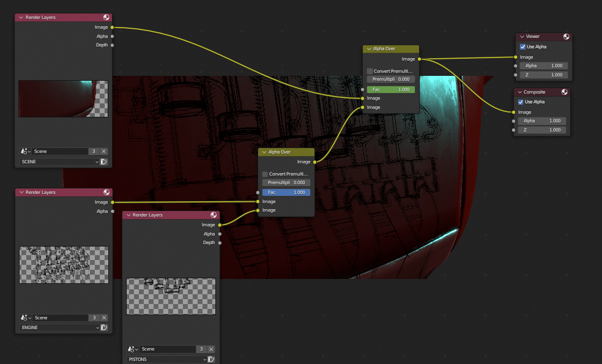This screenshot has height=364, width=602.
Task: Click the scene user count 3 in the SCENE node
Action: click(94, 151)
